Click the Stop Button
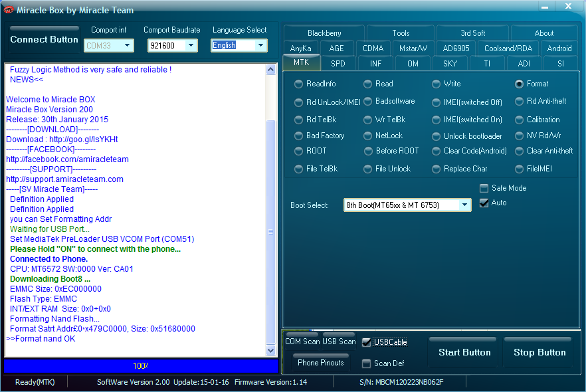 (539, 352)
